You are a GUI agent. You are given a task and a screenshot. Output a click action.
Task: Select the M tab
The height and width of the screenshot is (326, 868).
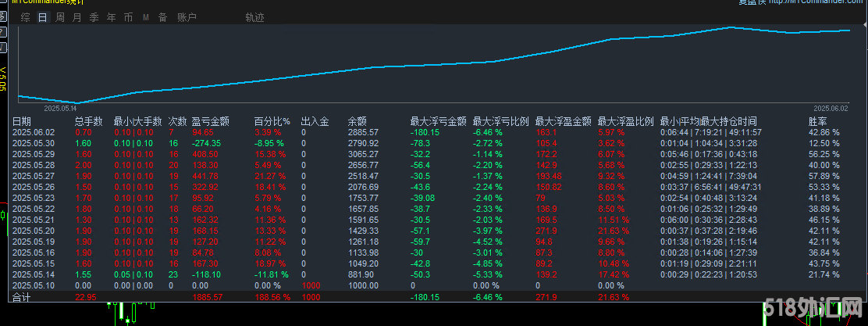tap(146, 18)
